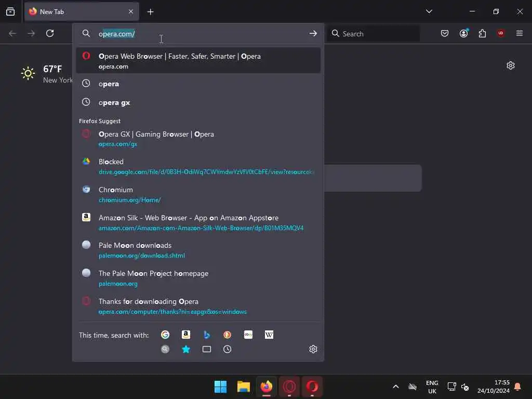Select the 'opera' history search suggestion
The image size is (532, 399).
pyautogui.click(x=198, y=84)
